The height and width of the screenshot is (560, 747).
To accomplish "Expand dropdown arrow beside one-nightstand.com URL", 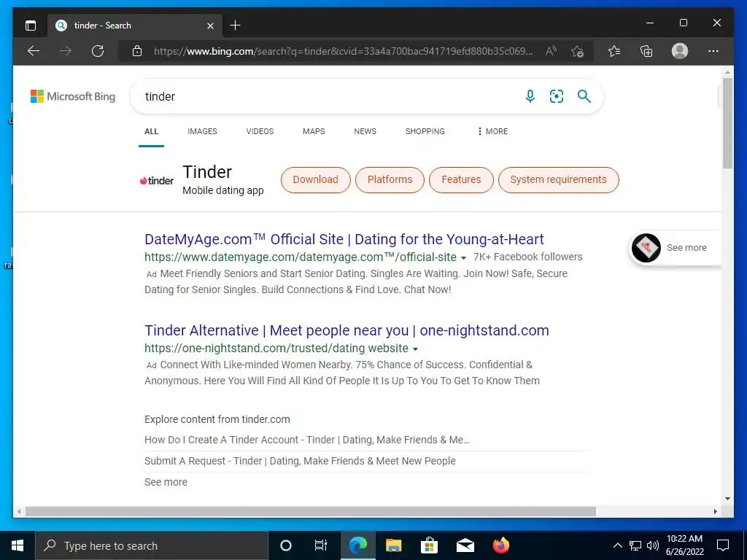I will [x=415, y=349].
